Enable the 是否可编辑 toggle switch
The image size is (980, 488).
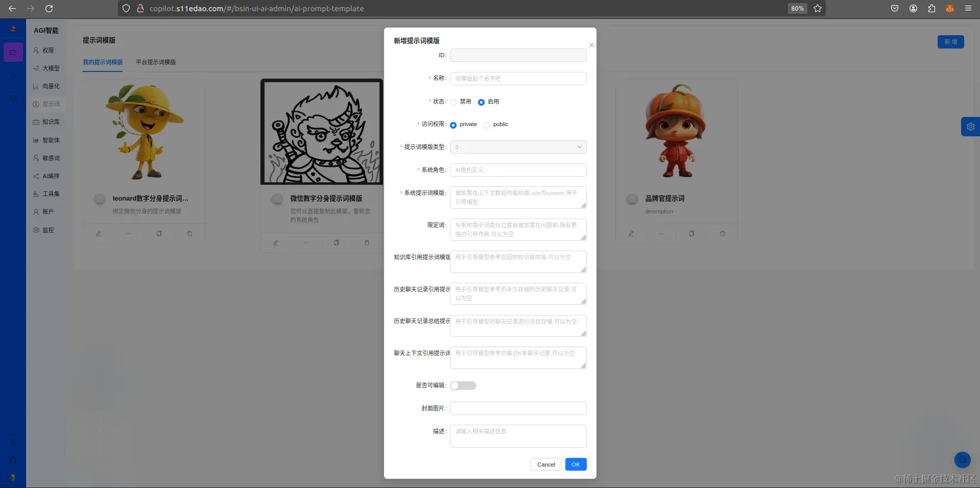click(x=463, y=385)
